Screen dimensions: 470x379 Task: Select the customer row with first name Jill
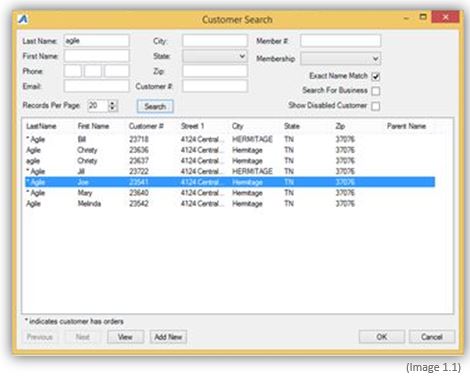coord(230,171)
